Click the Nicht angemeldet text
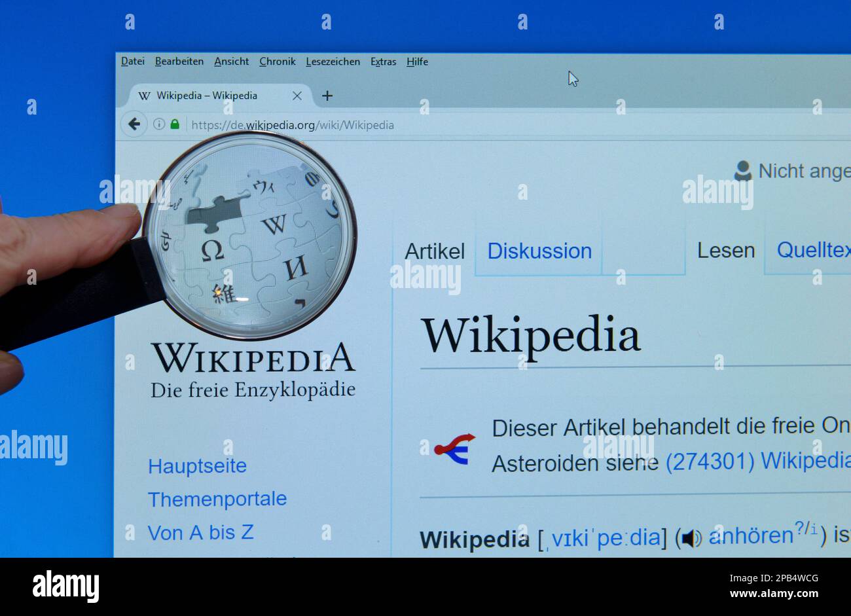851x616 pixels. [x=805, y=172]
